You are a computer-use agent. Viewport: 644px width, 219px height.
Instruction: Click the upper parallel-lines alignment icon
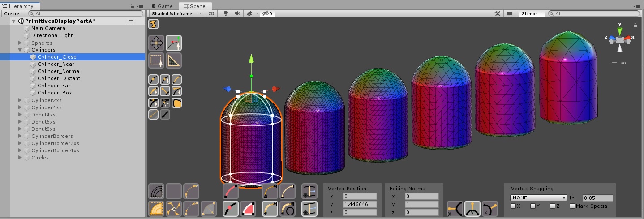click(309, 191)
